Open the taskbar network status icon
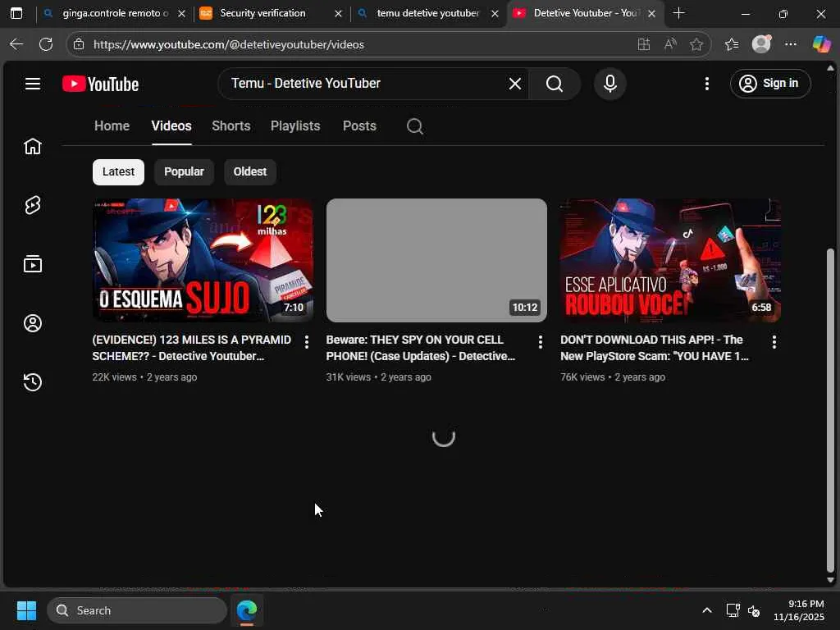The width and height of the screenshot is (840, 630). tap(733, 610)
